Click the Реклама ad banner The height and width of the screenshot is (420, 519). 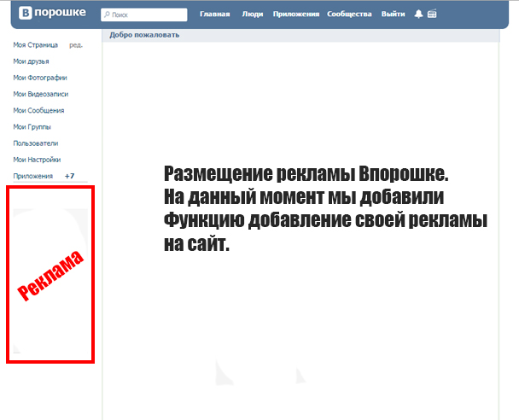[x=50, y=275]
